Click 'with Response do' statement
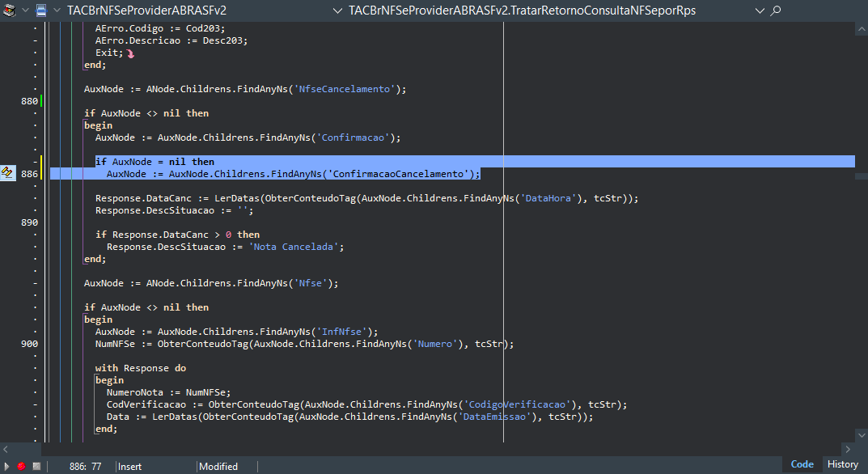The width and height of the screenshot is (868, 474). (141, 368)
